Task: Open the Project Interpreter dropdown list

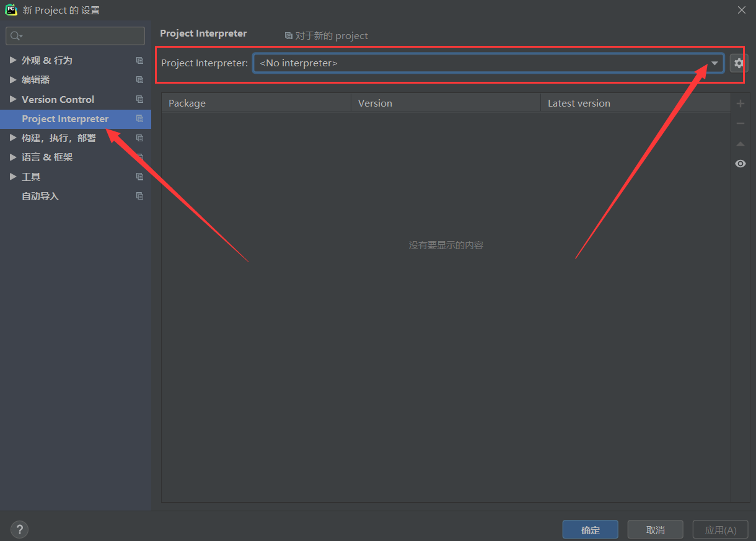Action: click(714, 63)
